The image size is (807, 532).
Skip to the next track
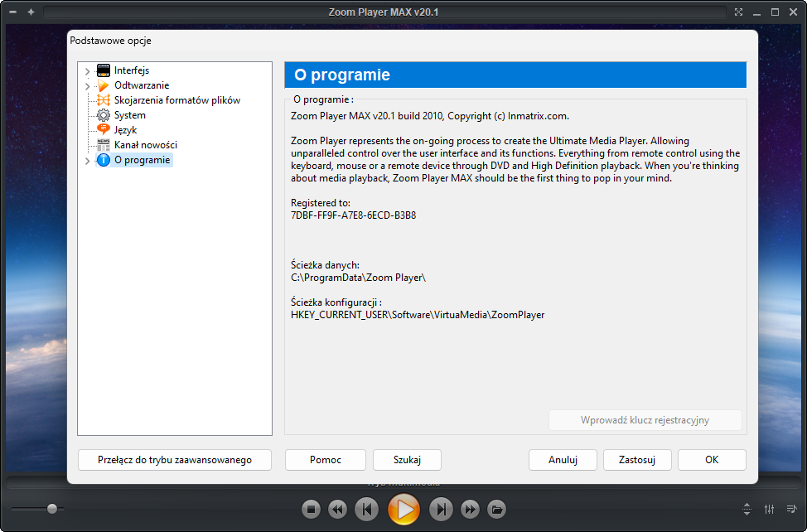point(441,510)
